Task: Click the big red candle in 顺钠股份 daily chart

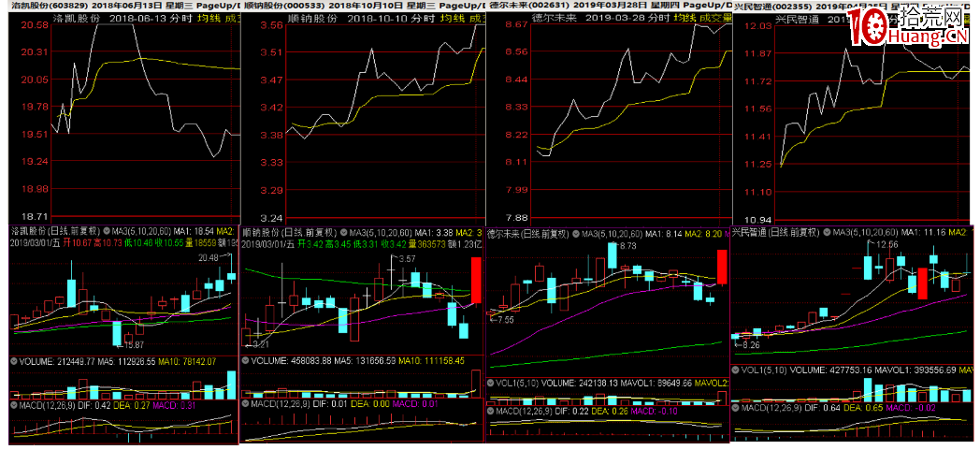Action: (475, 280)
